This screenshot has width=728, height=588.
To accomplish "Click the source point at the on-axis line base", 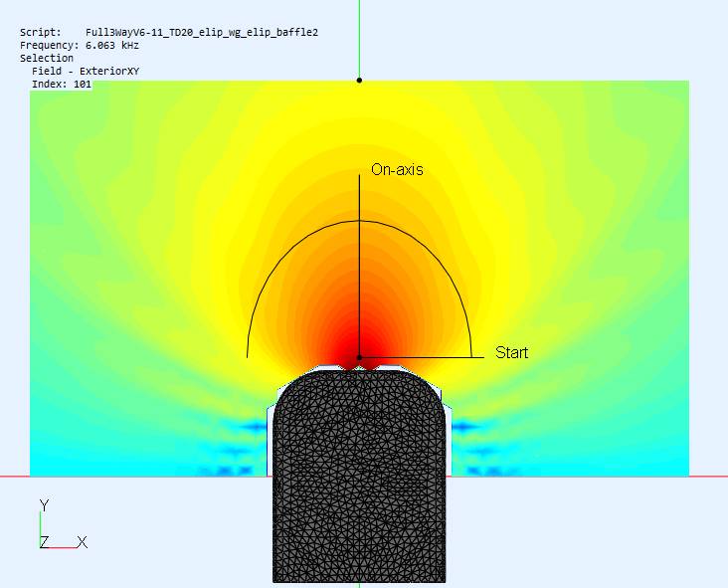I will 359,357.
